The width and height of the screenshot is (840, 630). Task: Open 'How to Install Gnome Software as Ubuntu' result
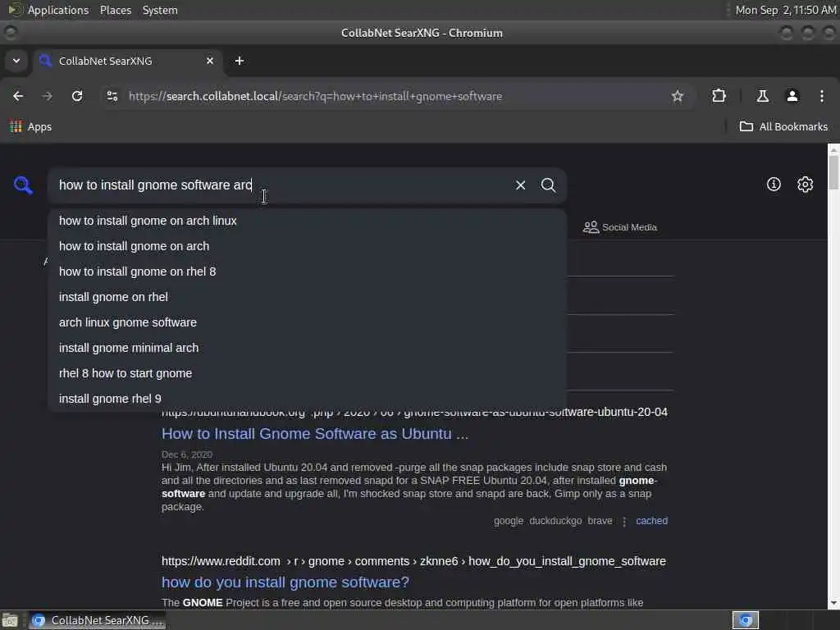tap(315, 434)
